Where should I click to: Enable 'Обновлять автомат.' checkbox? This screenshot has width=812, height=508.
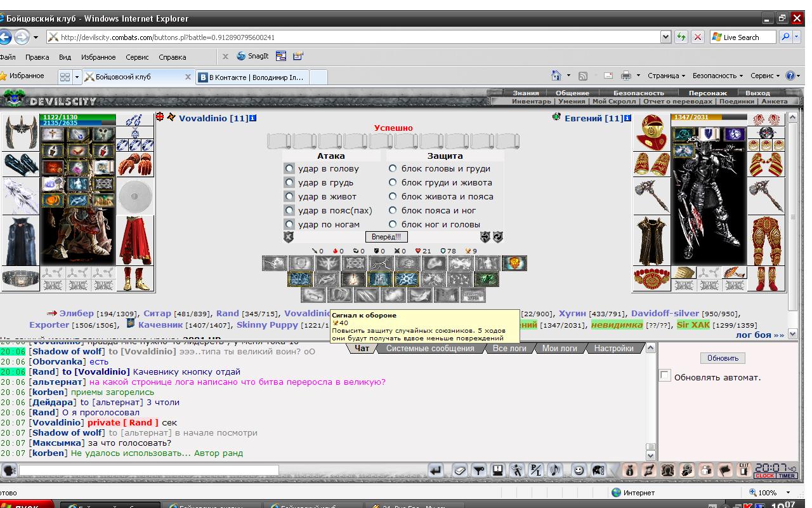point(665,376)
